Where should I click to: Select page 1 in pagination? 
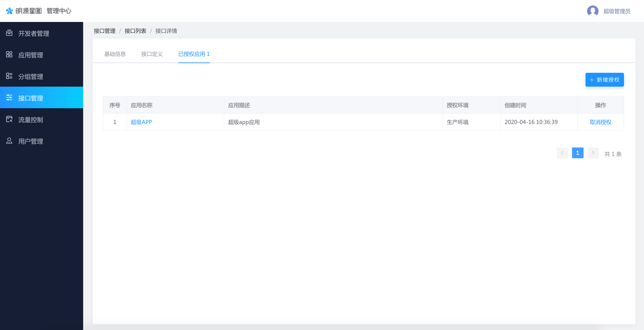(x=577, y=153)
